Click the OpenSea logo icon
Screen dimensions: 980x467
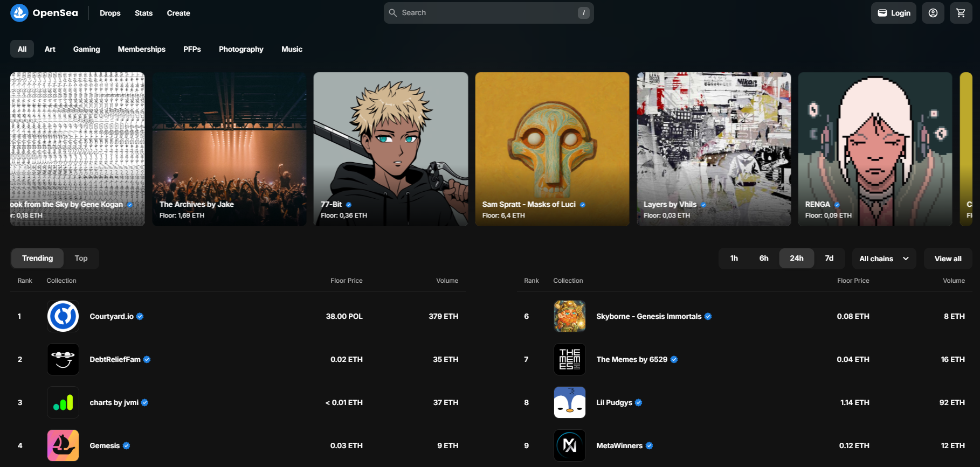click(19, 13)
